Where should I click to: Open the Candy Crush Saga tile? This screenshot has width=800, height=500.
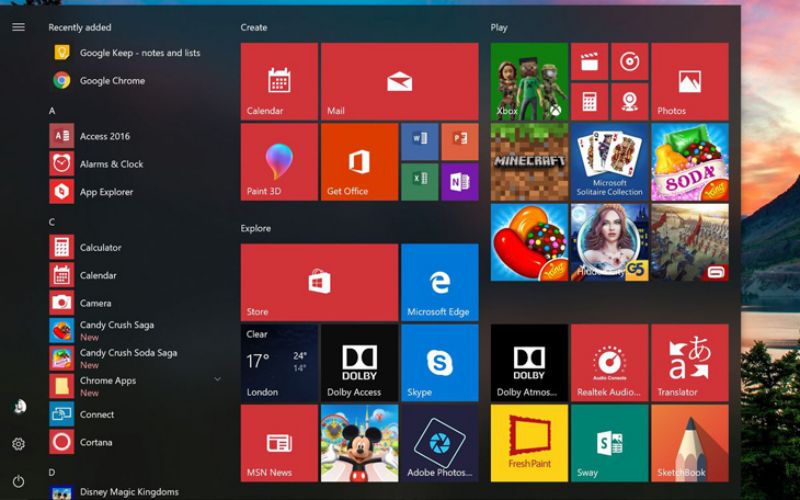tap(529, 242)
